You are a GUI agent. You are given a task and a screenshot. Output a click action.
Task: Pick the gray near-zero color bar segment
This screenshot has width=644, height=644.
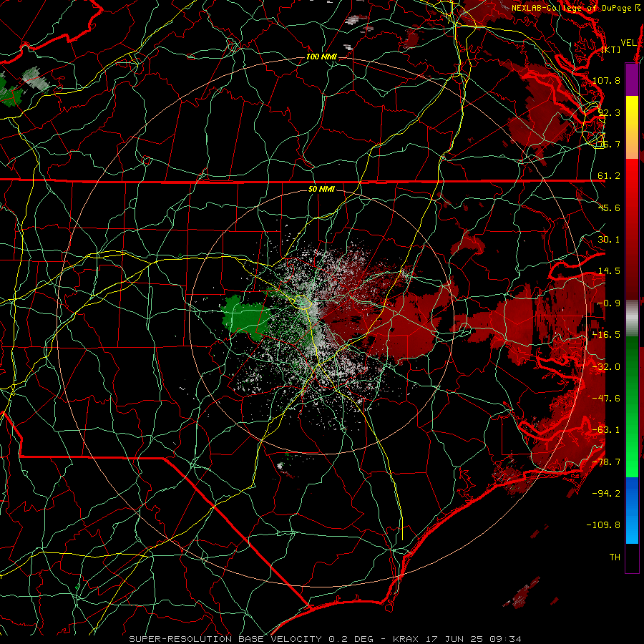(632, 318)
